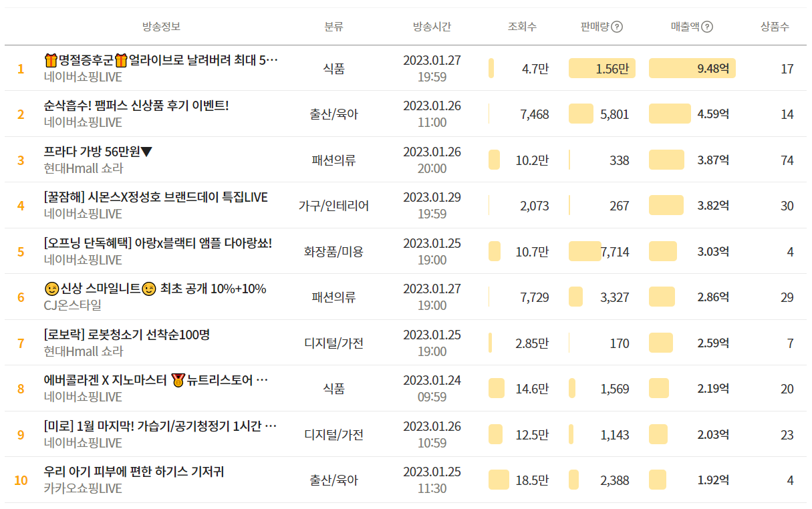This screenshot has width=812, height=509.
Task: Open the 프라다 가방 56만원 broadcast
Action: coord(98,152)
